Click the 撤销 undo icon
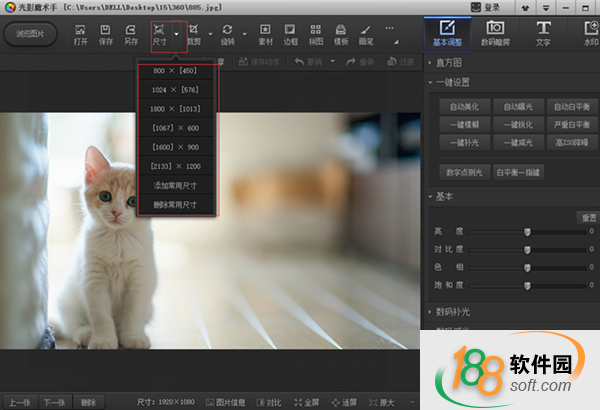The width and height of the screenshot is (600, 410). pyautogui.click(x=308, y=62)
